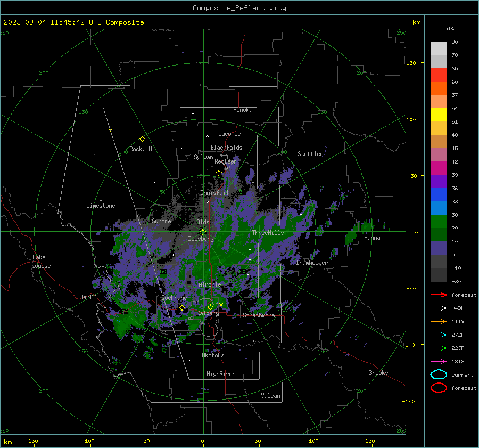Click the Lake Louise map label

[41, 262]
